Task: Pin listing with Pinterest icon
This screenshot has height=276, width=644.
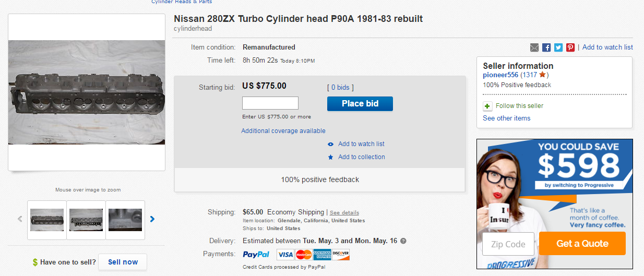Action: click(x=570, y=47)
